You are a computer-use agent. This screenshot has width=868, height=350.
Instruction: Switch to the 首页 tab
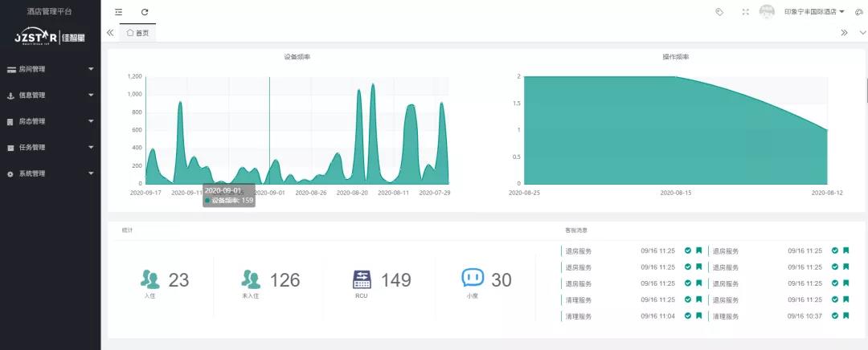click(138, 33)
